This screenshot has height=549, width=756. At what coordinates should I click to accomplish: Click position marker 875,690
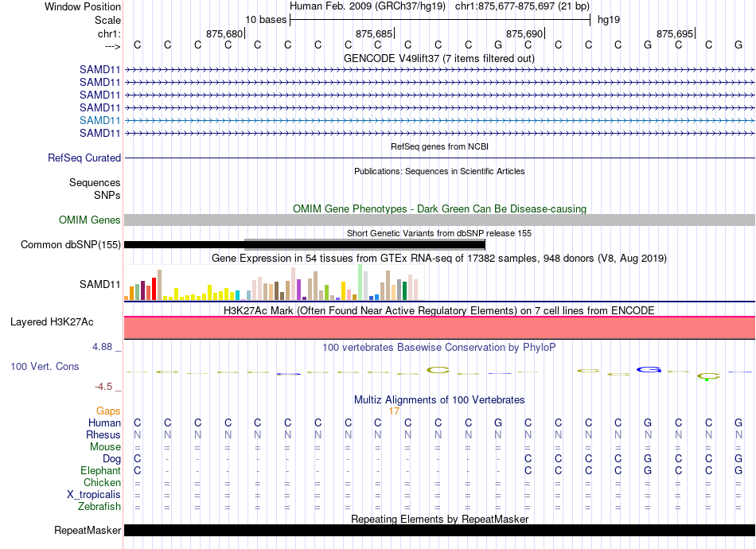pyautogui.click(x=524, y=33)
